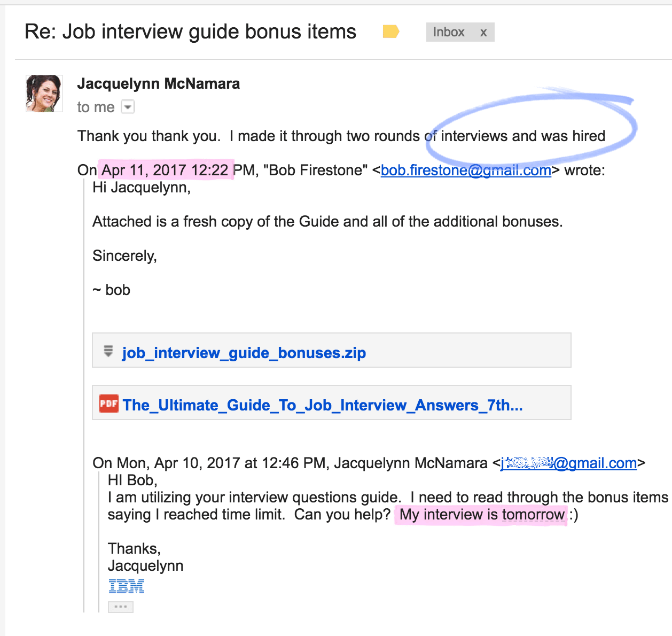Viewport: 672px width, 636px height.
Task: Expand recipient details arrow next to "to me"
Action: click(x=128, y=107)
